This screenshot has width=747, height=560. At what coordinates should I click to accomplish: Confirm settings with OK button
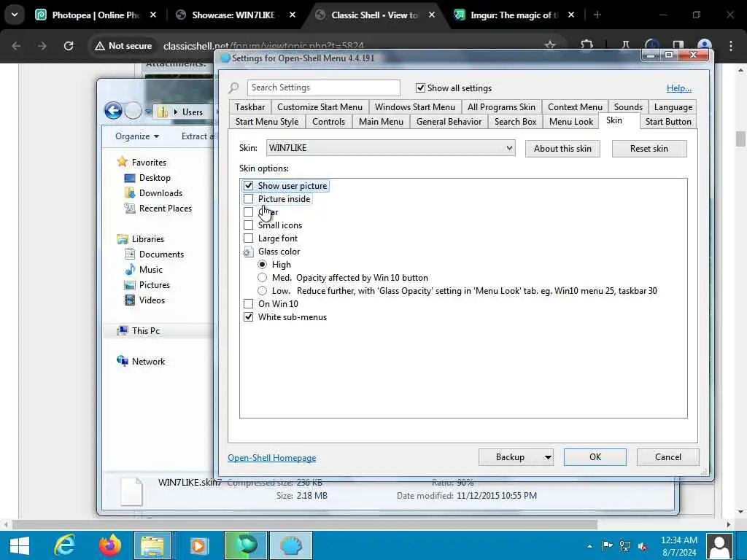click(595, 457)
